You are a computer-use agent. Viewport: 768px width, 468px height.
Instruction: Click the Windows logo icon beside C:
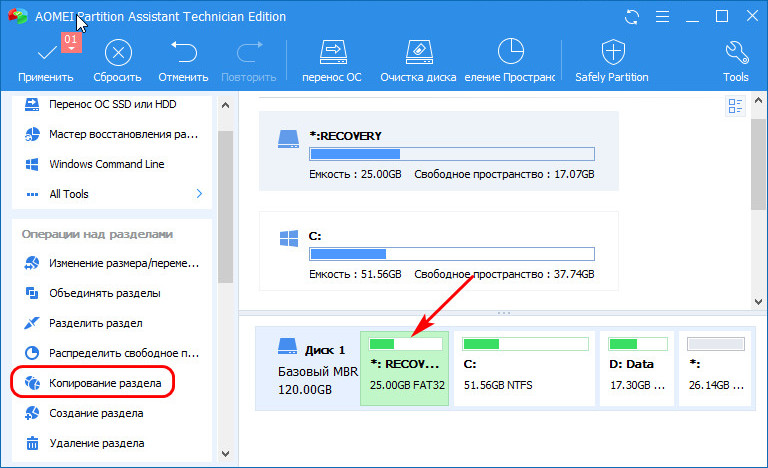point(288,239)
